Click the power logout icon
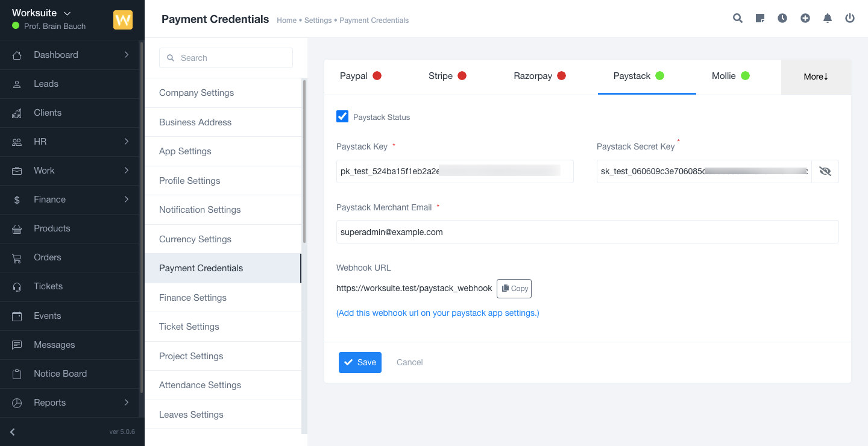This screenshot has width=868, height=446. tap(850, 18)
